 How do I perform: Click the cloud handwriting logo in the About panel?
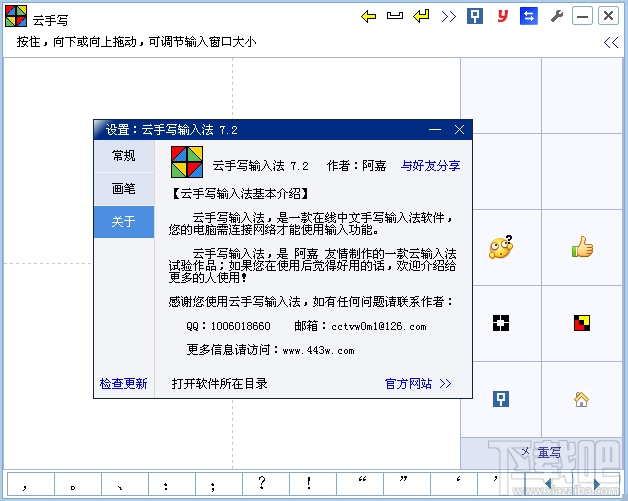coord(187,162)
